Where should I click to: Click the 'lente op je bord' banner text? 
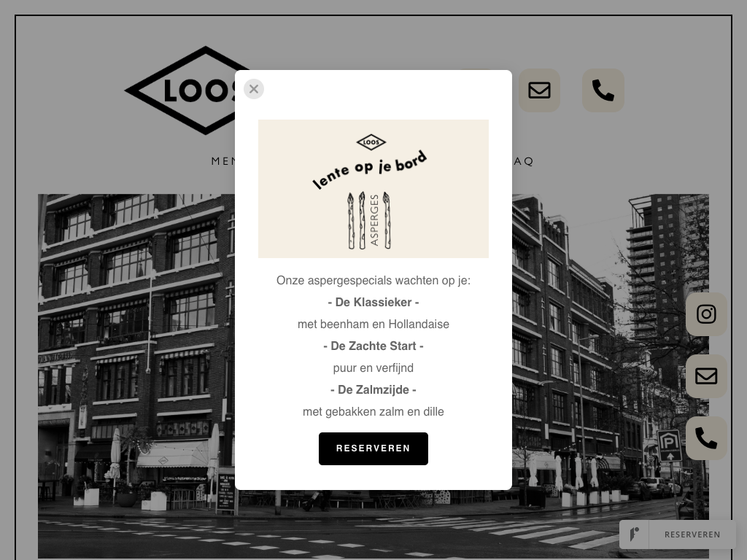370,169
